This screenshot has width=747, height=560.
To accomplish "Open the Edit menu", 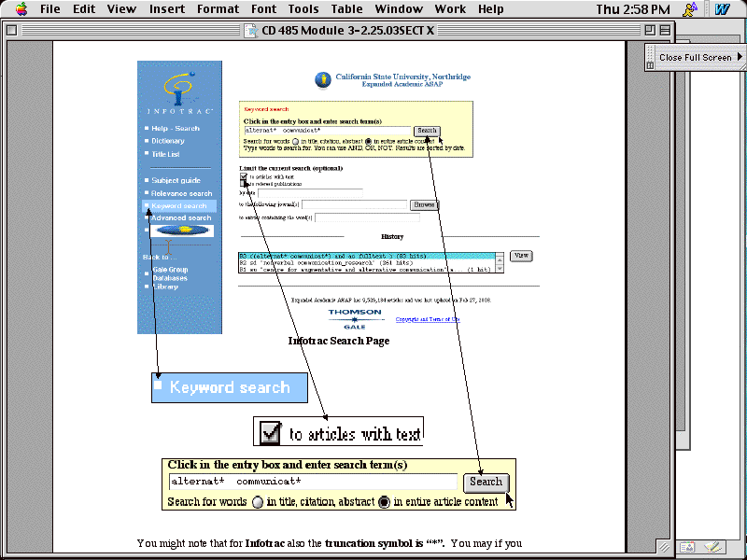I will point(84,9).
